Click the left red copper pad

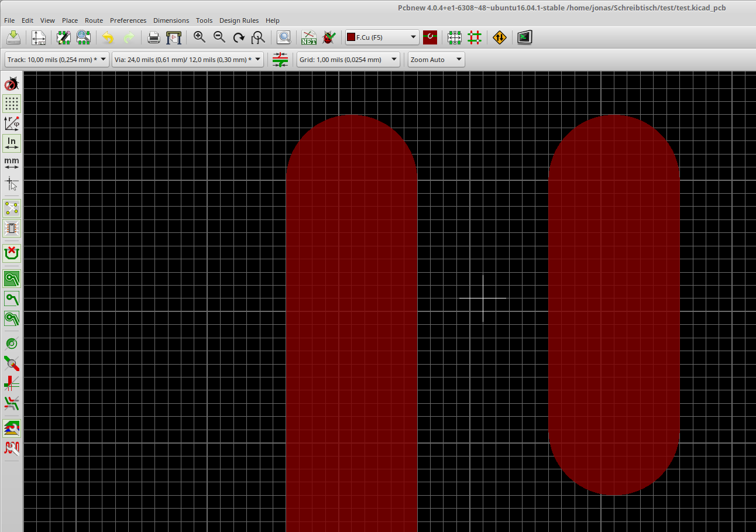pyautogui.click(x=351, y=322)
